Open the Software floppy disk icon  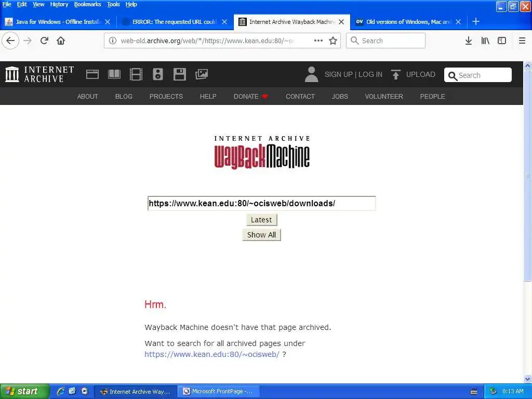[179, 74]
